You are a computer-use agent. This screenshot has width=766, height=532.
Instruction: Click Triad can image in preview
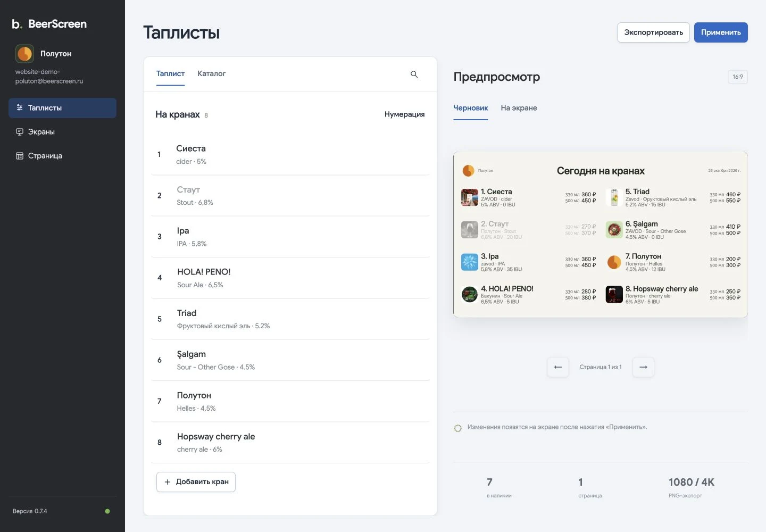(x=614, y=198)
